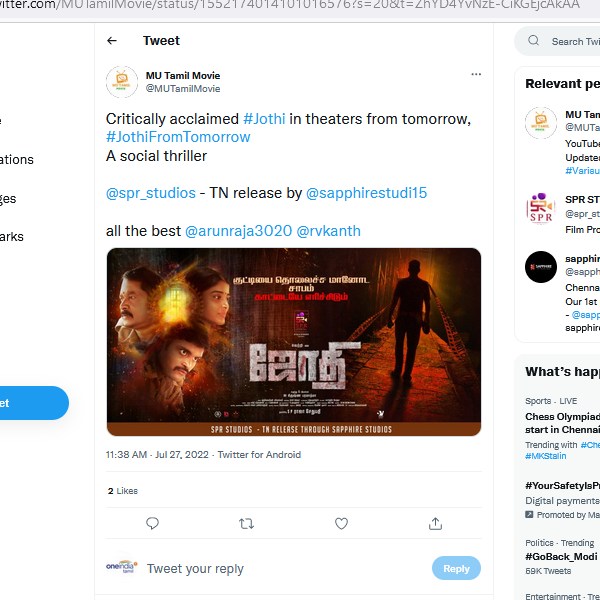Retweet this tweet using the retweet icon
Viewport: 600px width, 600px height.
click(246, 523)
